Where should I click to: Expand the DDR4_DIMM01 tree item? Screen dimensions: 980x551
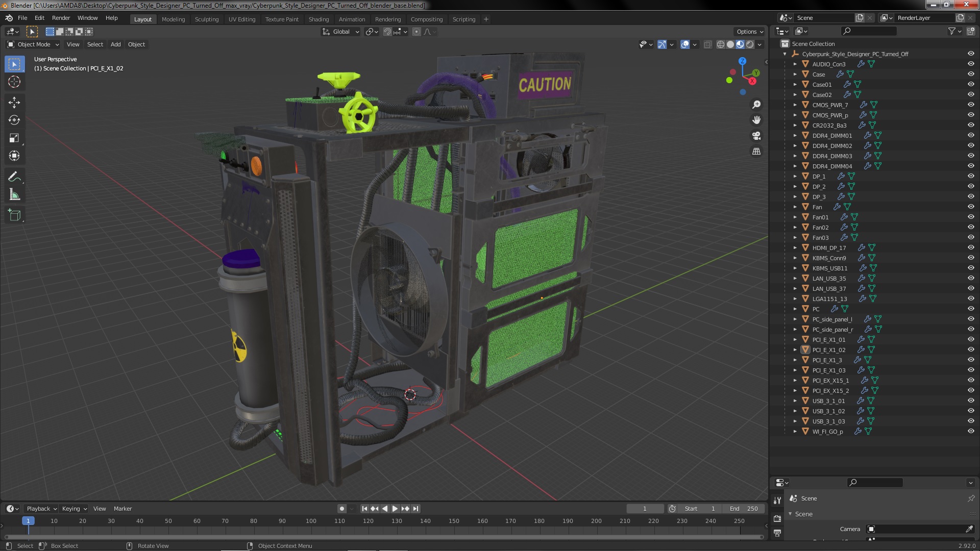click(x=795, y=135)
